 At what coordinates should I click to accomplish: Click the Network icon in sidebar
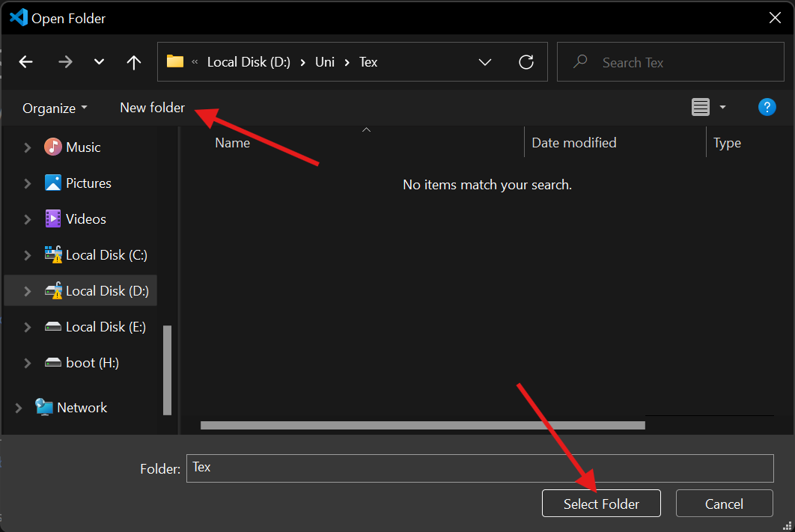coord(44,407)
